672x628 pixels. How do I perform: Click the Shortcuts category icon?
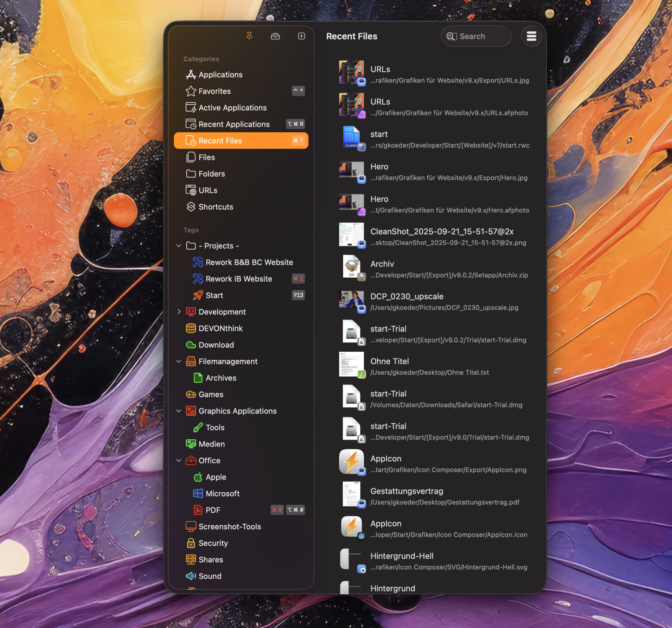click(191, 206)
